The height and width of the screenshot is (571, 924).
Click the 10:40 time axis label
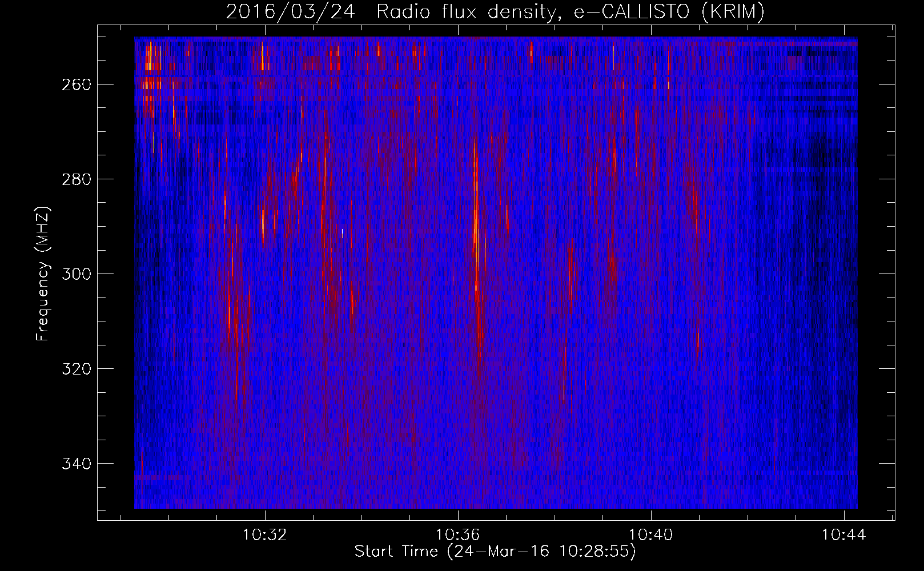click(x=651, y=535)
